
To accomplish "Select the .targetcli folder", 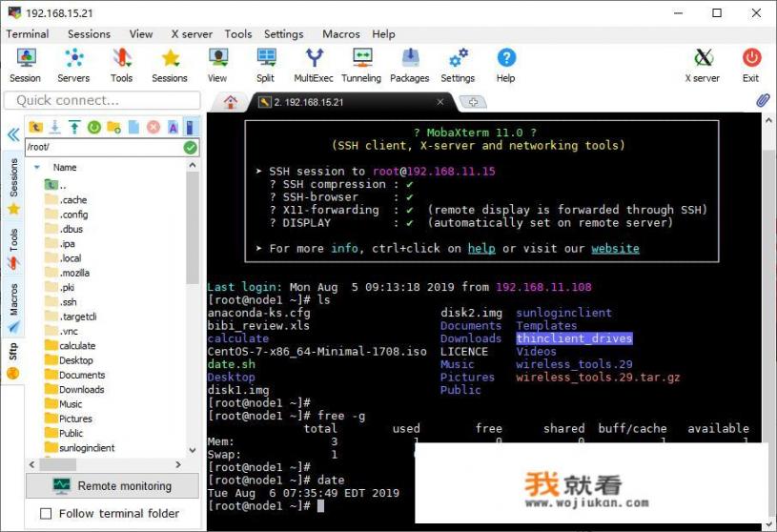I will (x=71, y=317).
